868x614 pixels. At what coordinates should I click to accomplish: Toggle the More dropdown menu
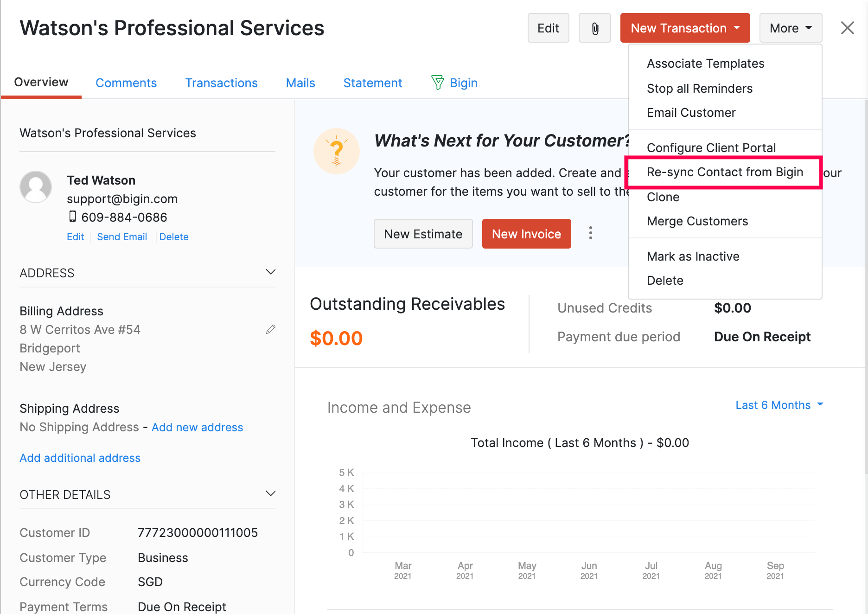791,28
